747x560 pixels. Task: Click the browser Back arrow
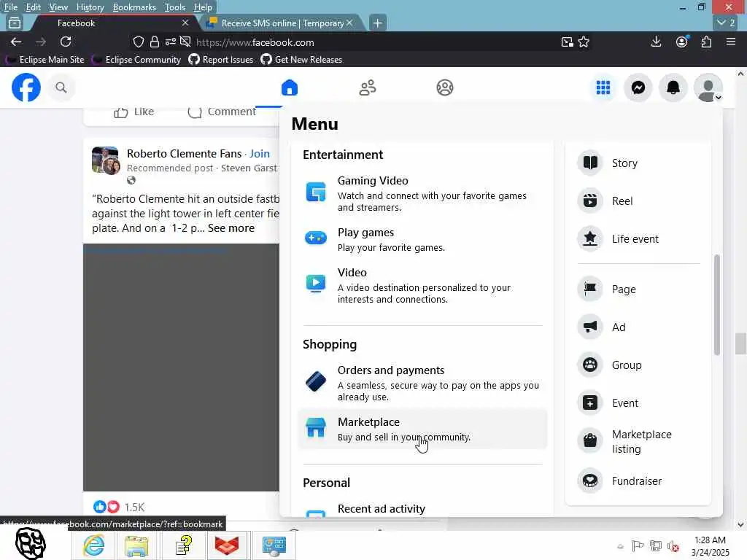[16, 42]
